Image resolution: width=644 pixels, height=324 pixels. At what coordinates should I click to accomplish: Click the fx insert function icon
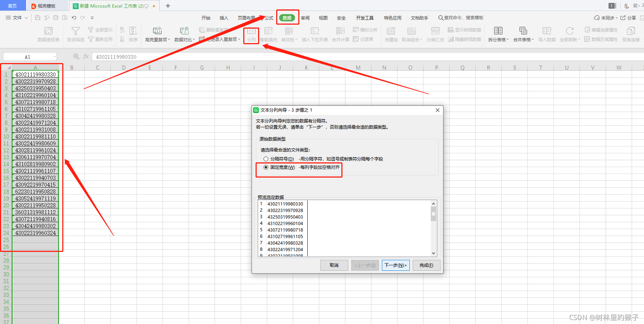(x=86, y=57)
